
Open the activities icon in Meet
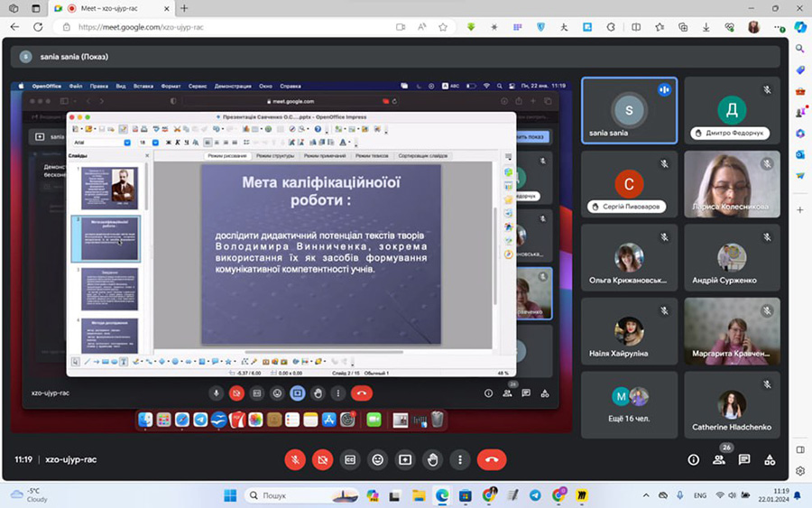tap(770, 459)
